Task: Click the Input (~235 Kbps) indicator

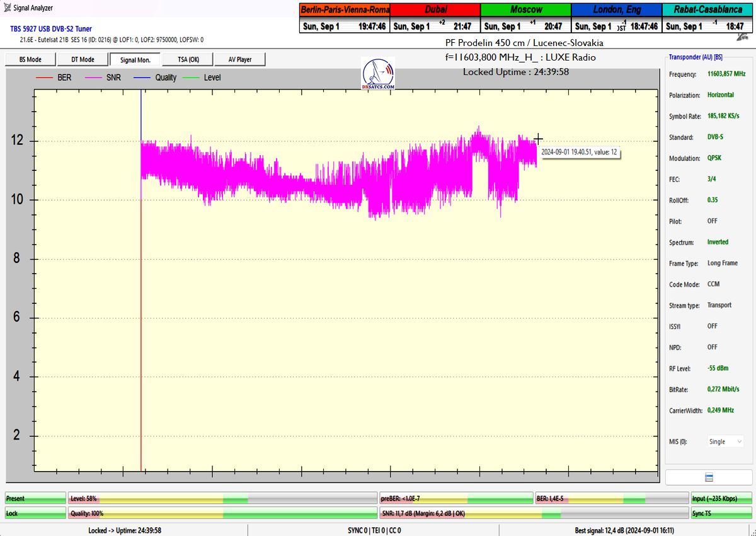Action: point(721,498)
